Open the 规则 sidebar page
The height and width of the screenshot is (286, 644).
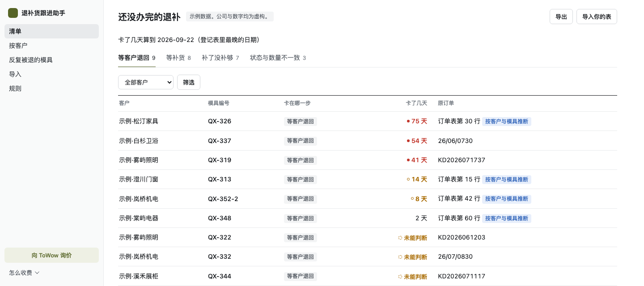(51, 88)
